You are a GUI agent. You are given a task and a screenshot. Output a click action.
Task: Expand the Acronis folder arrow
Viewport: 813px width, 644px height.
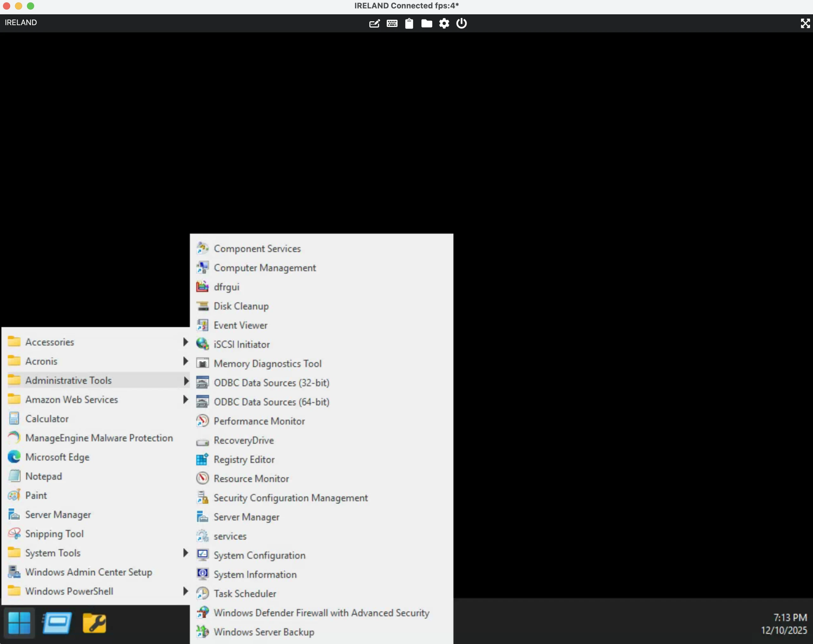pyautogui.click(x=185, y=361)
